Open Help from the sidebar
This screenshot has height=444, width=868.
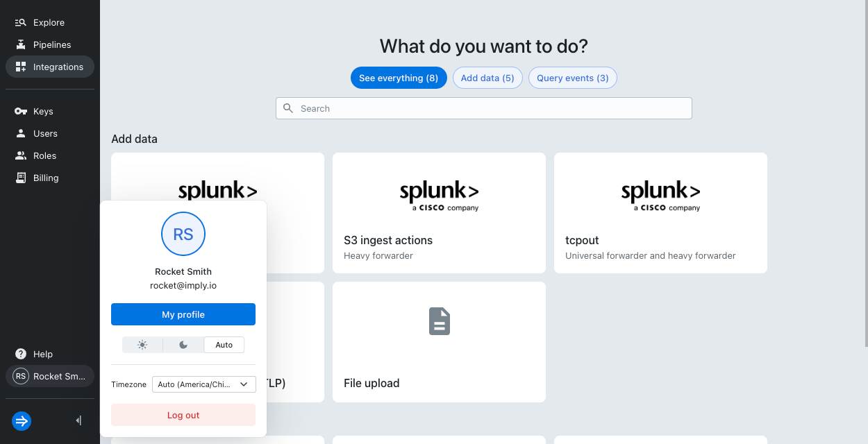coord(50,354)
